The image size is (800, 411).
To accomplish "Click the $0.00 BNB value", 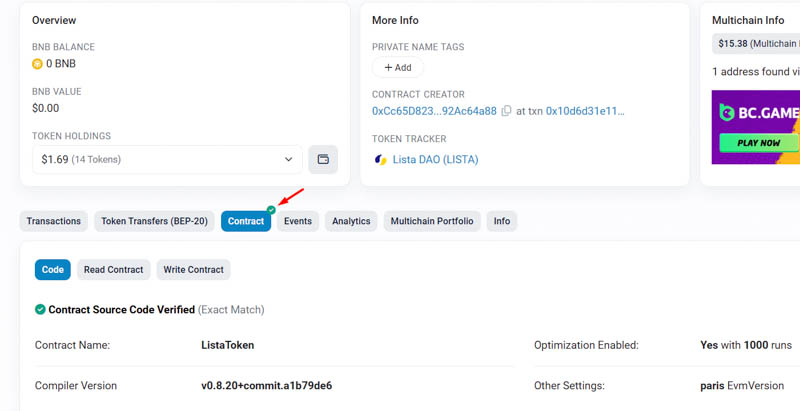I will [45, 108].
